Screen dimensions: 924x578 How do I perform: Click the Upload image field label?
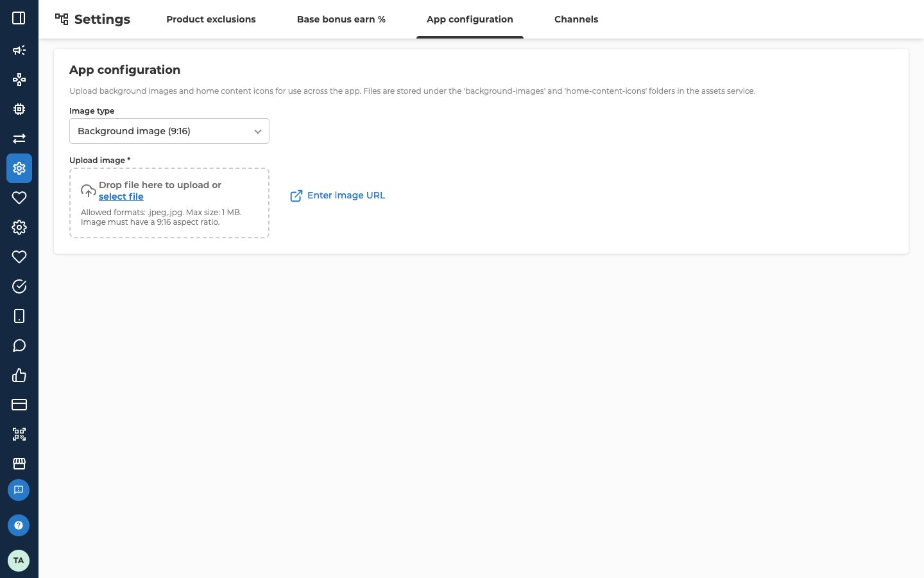tap(99, 160)
